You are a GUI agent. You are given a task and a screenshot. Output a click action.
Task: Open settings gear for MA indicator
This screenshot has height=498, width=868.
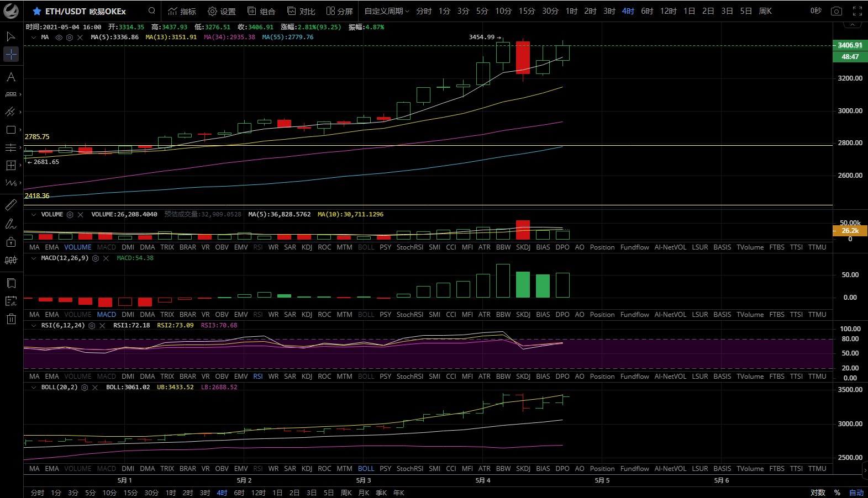pos(70,38)
